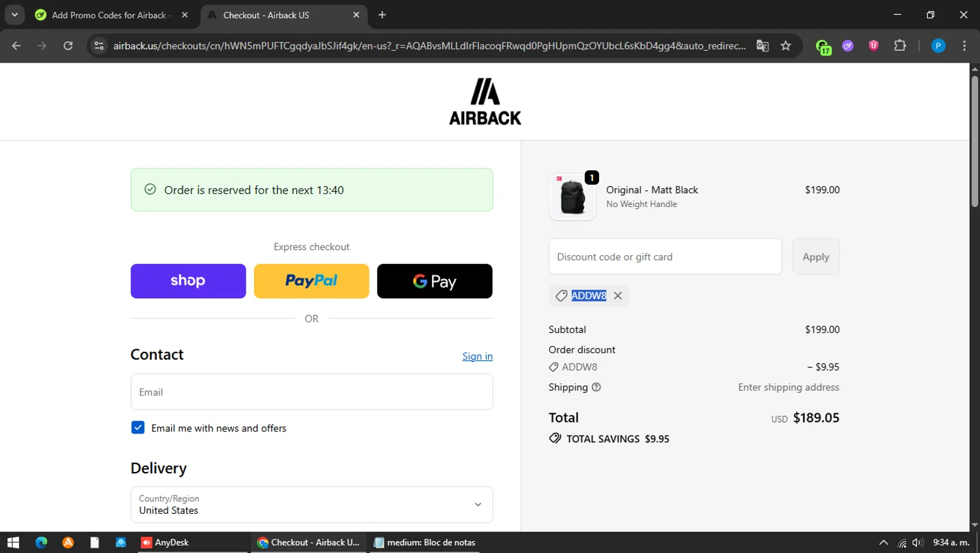
Task: Click the order discount amount − $9.95
Action: coord(823,367)
